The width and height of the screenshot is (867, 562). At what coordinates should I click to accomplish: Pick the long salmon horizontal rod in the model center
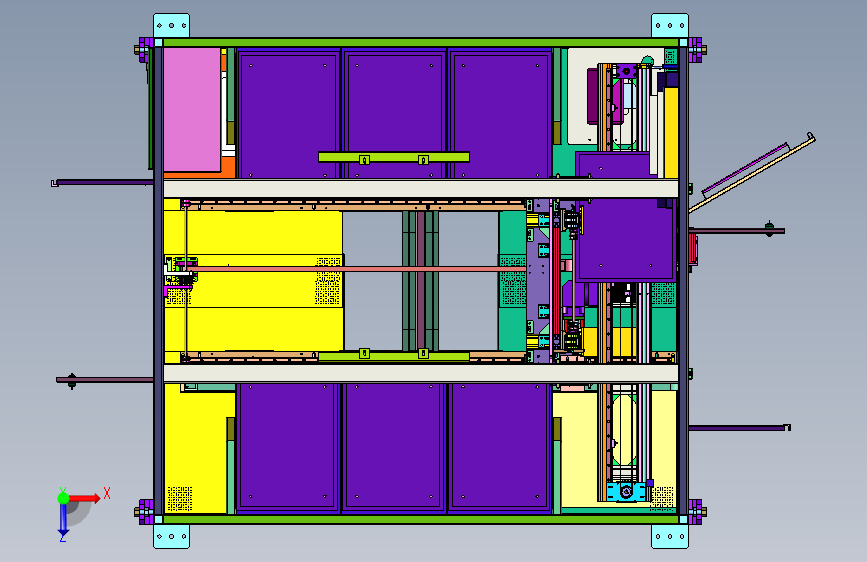[x=357, y=269]
